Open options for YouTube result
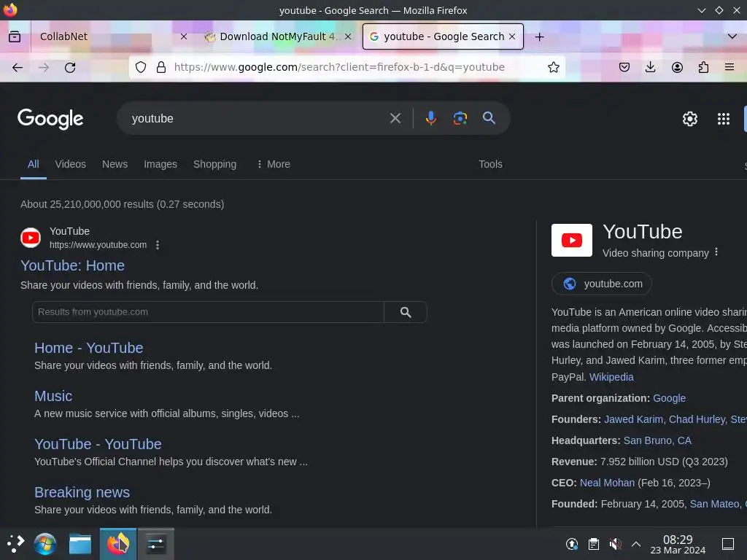This screenshot has width=747, height=560. tap(158, 245)
